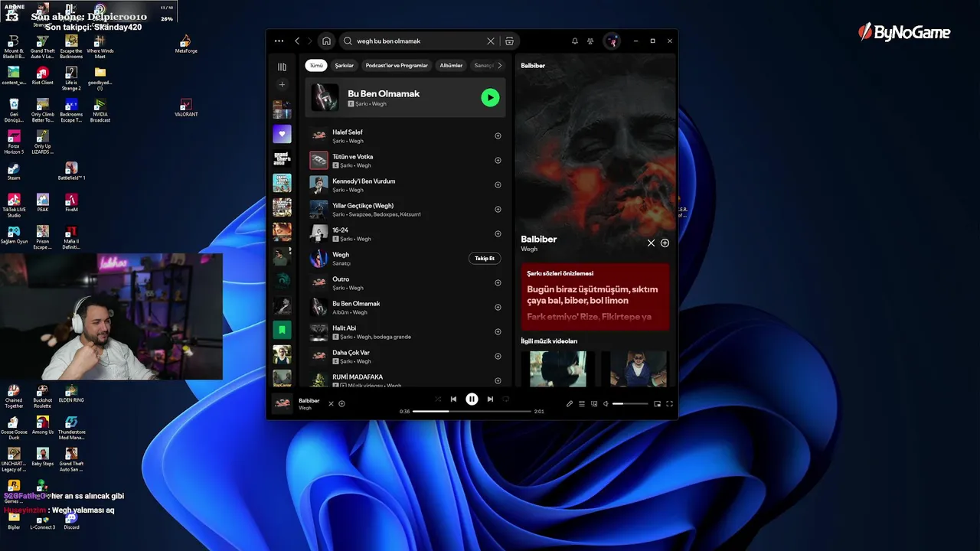Hide Balbiber with player bar X icon
The image size is (980, 551).
tap(331, 404)
